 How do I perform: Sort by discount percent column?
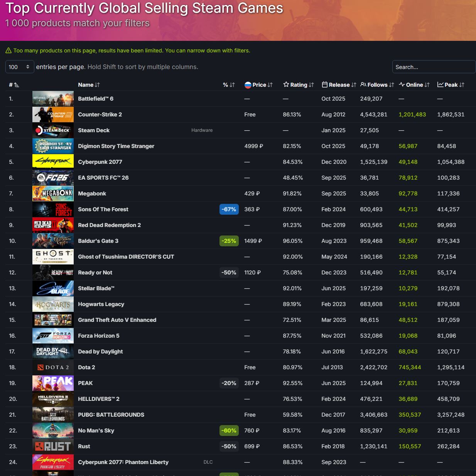tap(229, 85)
